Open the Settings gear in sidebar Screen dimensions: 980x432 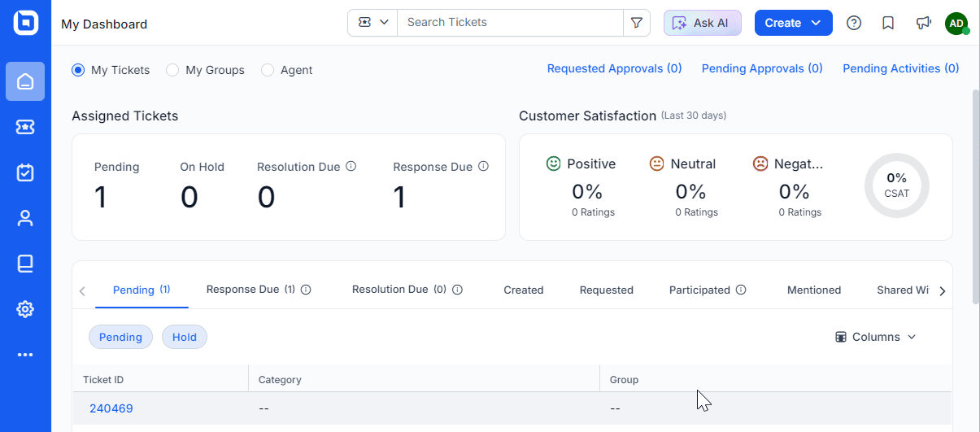[25, 309]
